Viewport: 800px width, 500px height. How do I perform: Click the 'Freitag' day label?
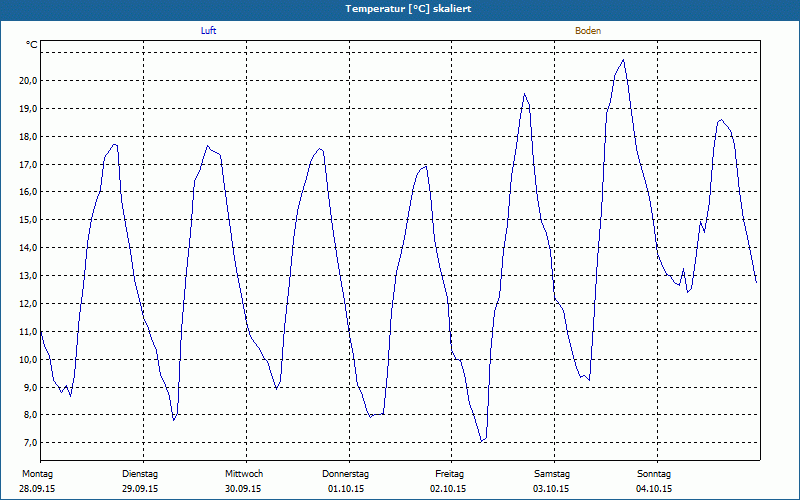coord(449,474)
